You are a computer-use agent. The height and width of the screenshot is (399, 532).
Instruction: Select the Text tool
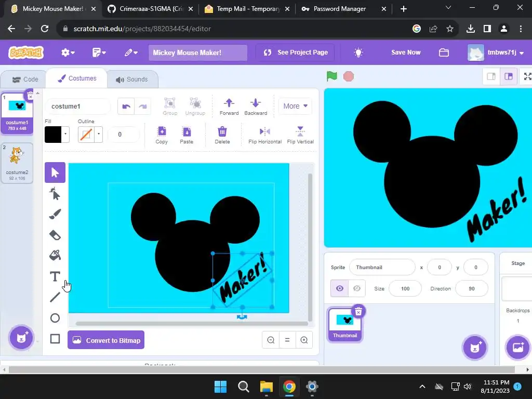pos(55,276)
